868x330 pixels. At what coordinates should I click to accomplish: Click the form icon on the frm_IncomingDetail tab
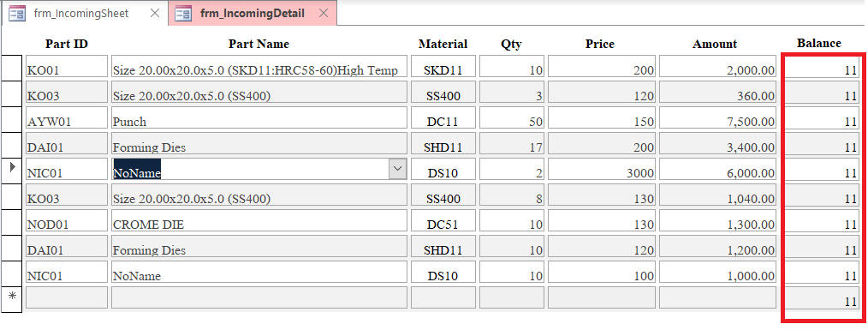pyautogui.click(x=183, y=14)
